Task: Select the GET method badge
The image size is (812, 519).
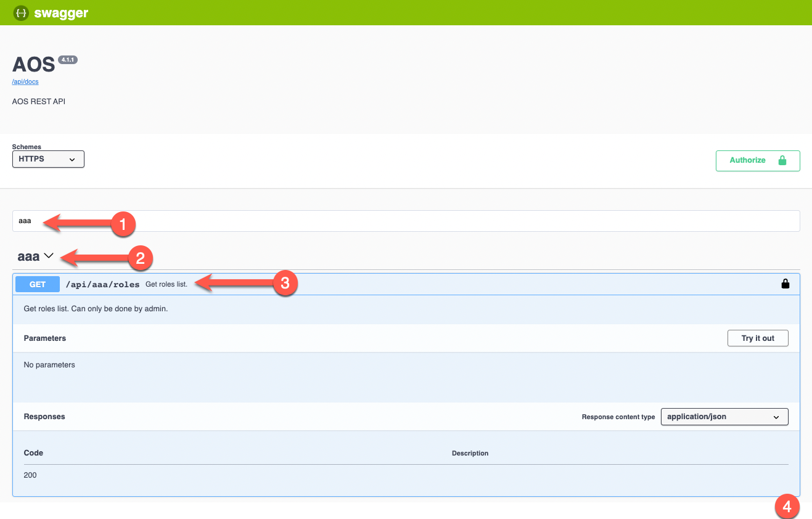Action: (x=37, y=284)
